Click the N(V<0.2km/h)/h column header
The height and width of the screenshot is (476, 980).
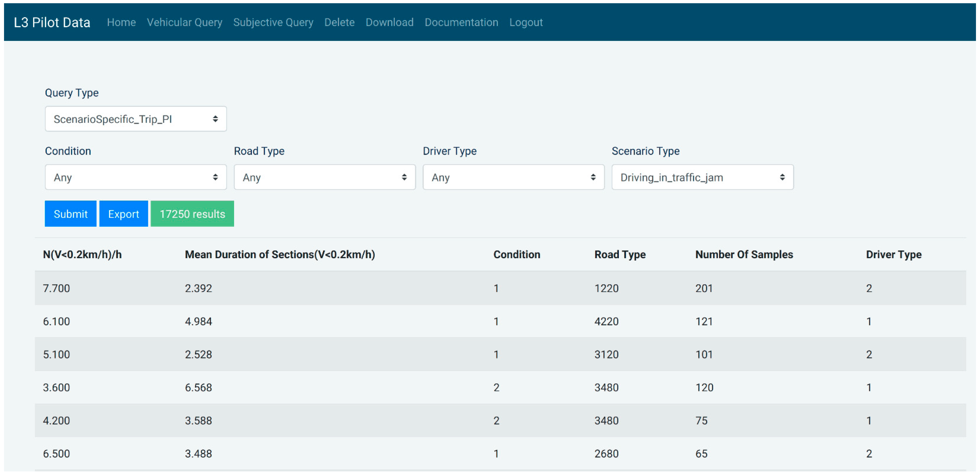[82, 254]
